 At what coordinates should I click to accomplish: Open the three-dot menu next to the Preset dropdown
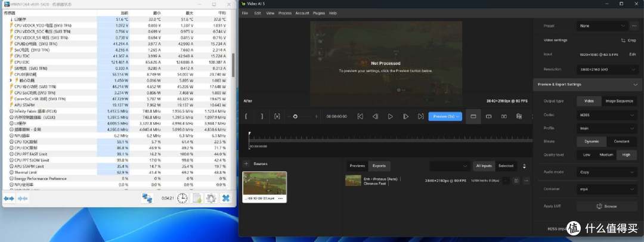tap(634, 26)
